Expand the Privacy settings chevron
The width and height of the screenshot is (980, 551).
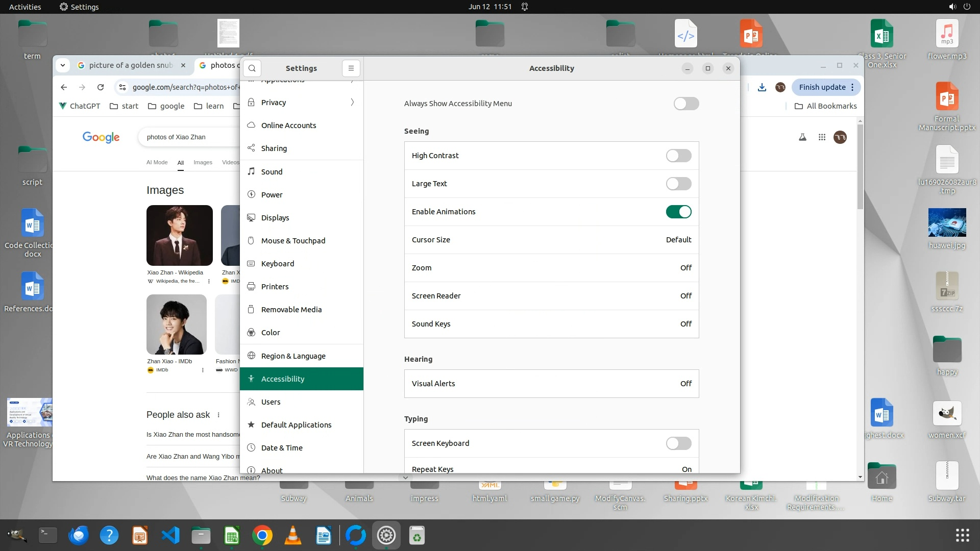352,103
